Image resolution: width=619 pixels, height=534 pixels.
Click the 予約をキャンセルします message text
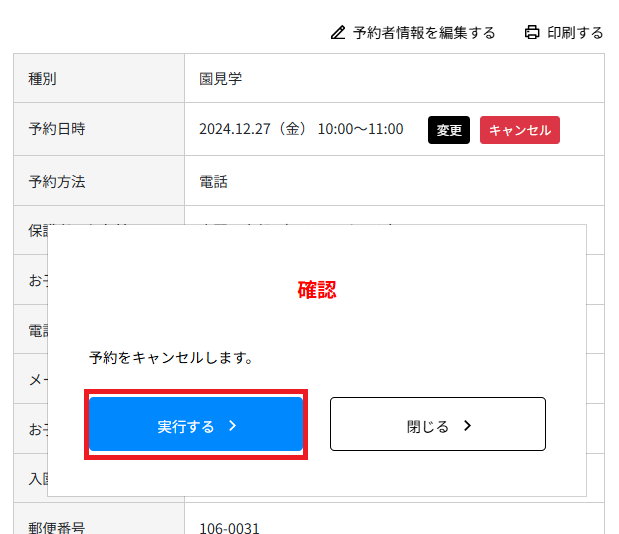(170, 357)
